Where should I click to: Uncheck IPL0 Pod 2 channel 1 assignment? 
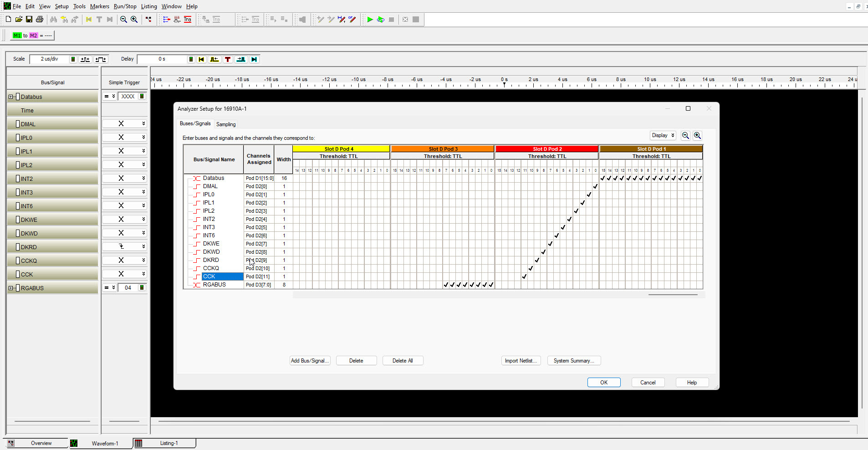[x=589, y=194]
